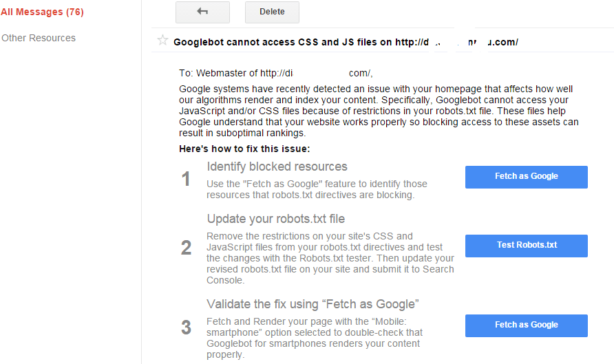Click the Identify blocked resources heading

[277, 167]
